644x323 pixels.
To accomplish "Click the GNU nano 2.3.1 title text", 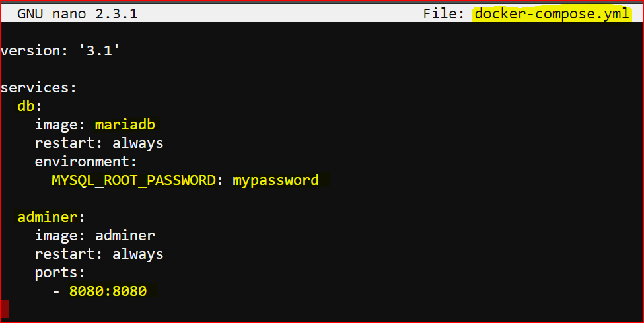I will click(77, 14).
